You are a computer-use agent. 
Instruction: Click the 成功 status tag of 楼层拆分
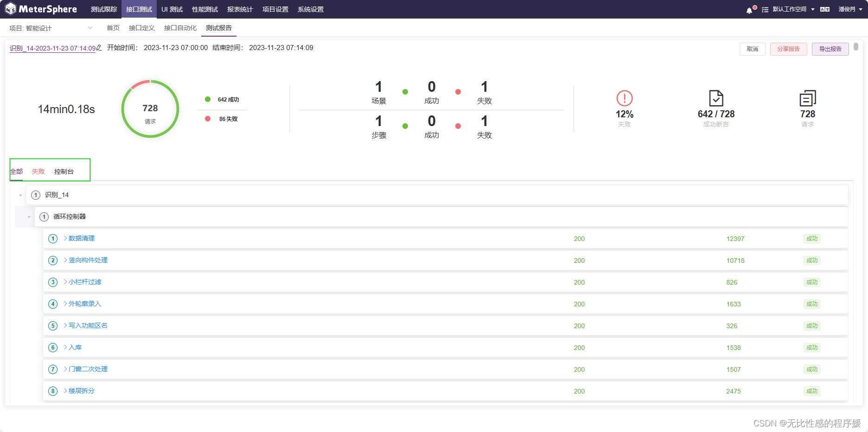pos(812,391)
